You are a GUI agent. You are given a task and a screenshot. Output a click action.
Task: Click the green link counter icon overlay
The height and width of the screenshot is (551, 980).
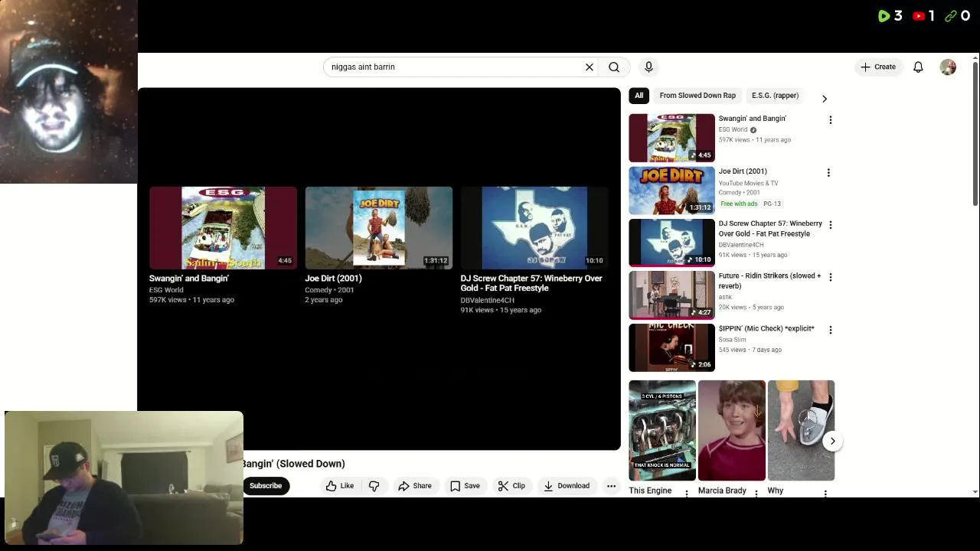(x=951, y=16)
